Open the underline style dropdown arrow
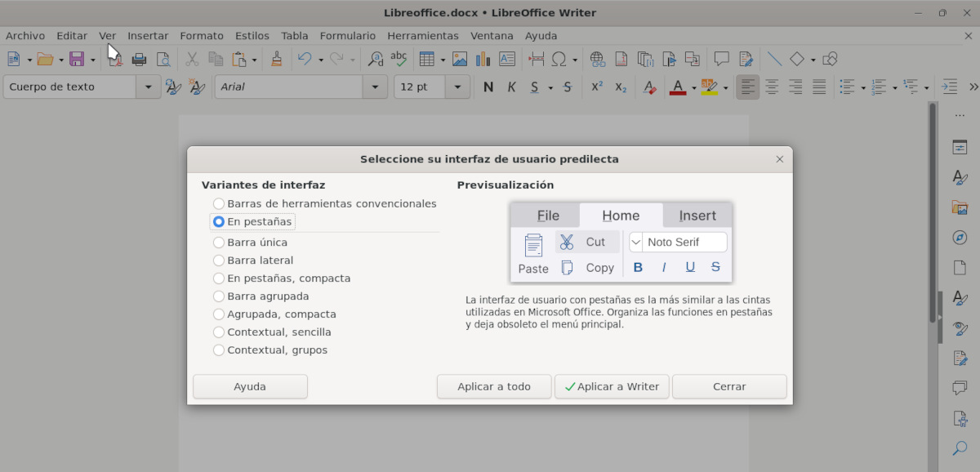 [550, 87]
